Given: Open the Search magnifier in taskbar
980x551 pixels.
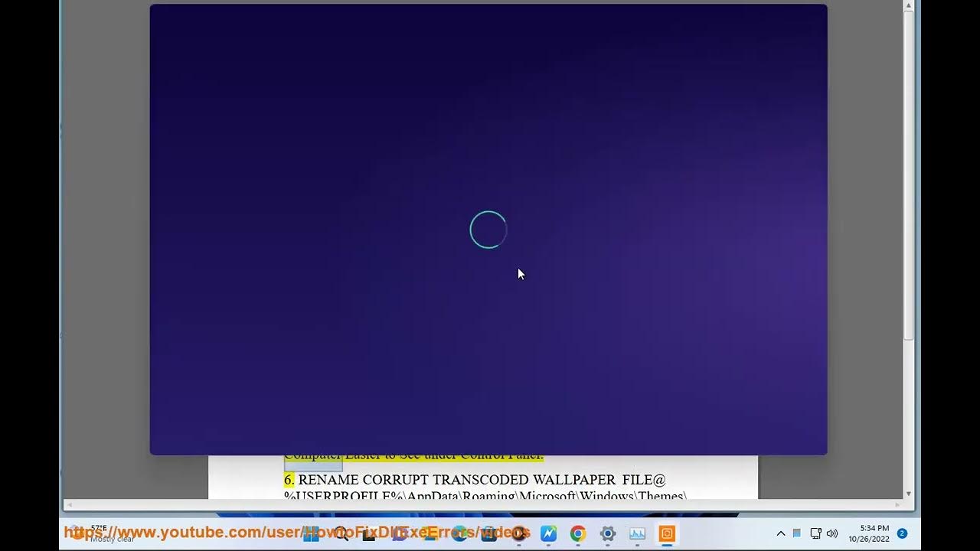Looking at the screenshot, I should click(341, 533).
